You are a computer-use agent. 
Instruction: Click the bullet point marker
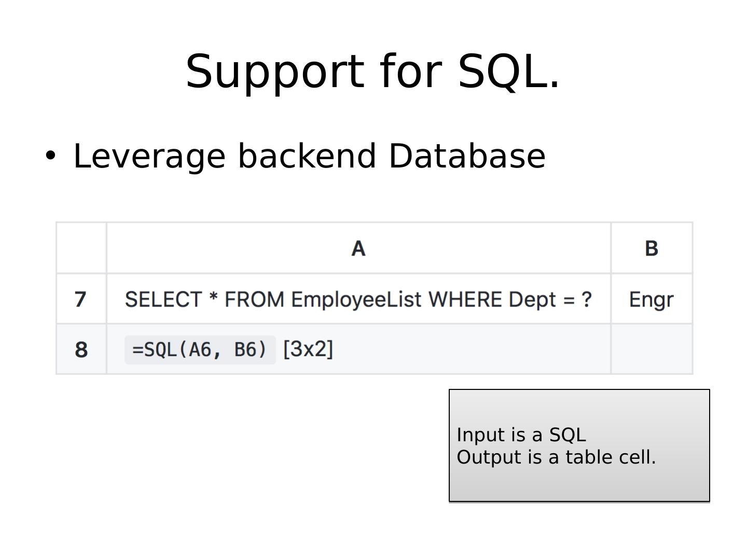[50, 156]
